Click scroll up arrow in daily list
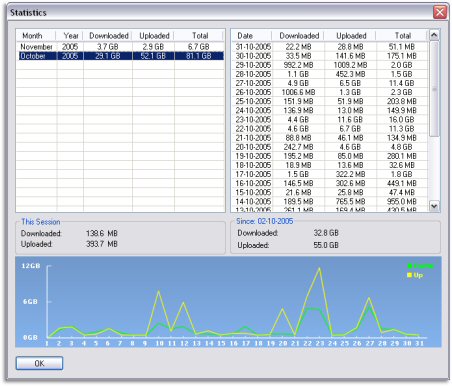 pos(434,35)
